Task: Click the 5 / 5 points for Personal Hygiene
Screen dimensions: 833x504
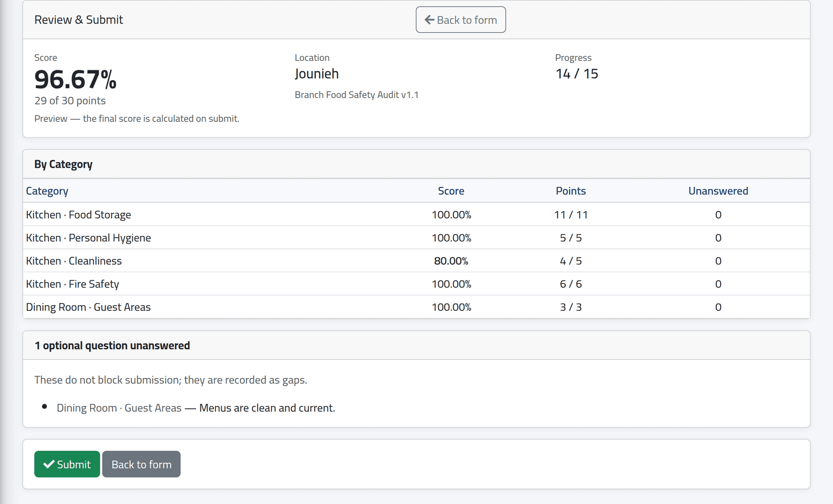Action: [x=571, y=238]
